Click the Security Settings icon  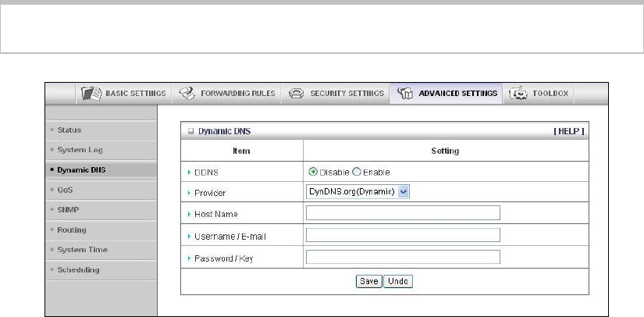pos(296,94)
